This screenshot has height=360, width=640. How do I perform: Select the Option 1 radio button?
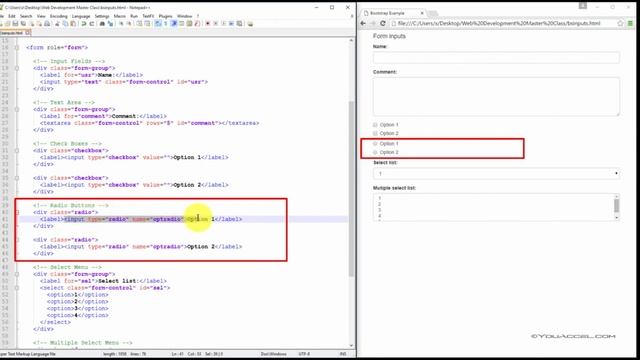375,144
